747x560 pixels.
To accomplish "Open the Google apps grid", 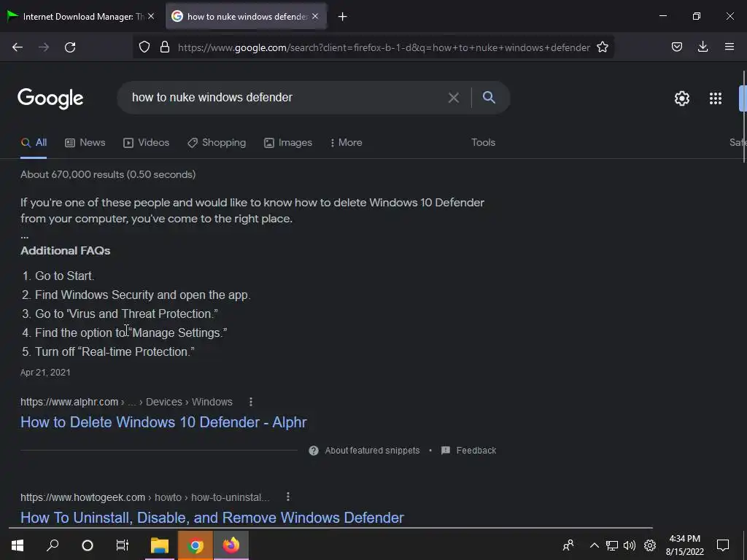I will 715,98.
